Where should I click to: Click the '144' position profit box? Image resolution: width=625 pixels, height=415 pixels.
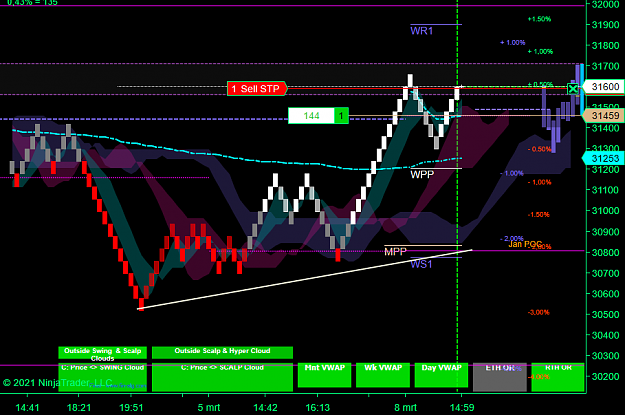coord(311,116)
